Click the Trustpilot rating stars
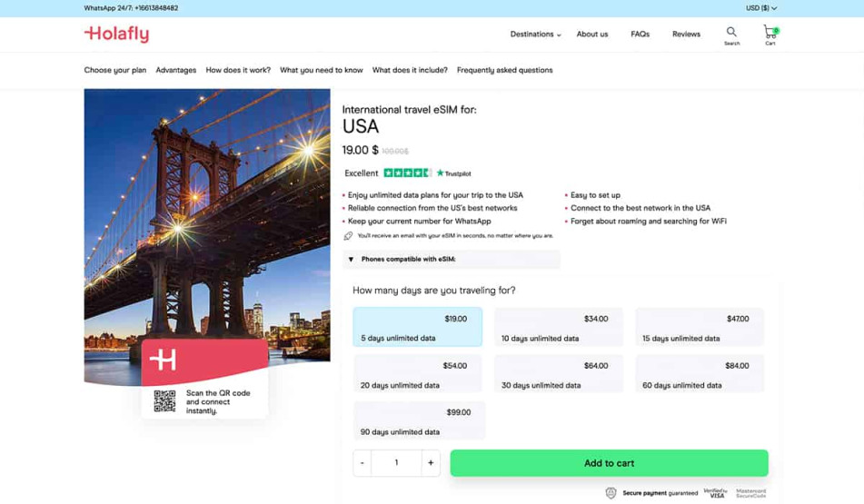 coord(407,173)
